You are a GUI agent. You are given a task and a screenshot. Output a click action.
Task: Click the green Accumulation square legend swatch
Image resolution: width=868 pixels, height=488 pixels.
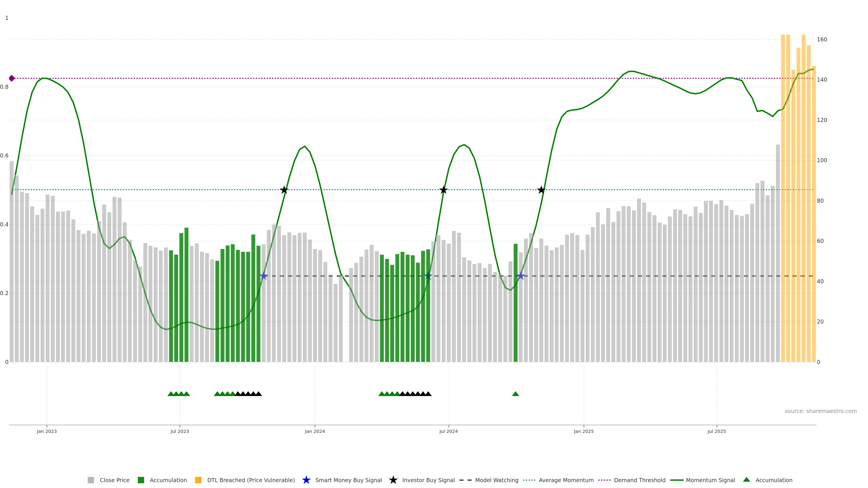(x=141, y=480)
